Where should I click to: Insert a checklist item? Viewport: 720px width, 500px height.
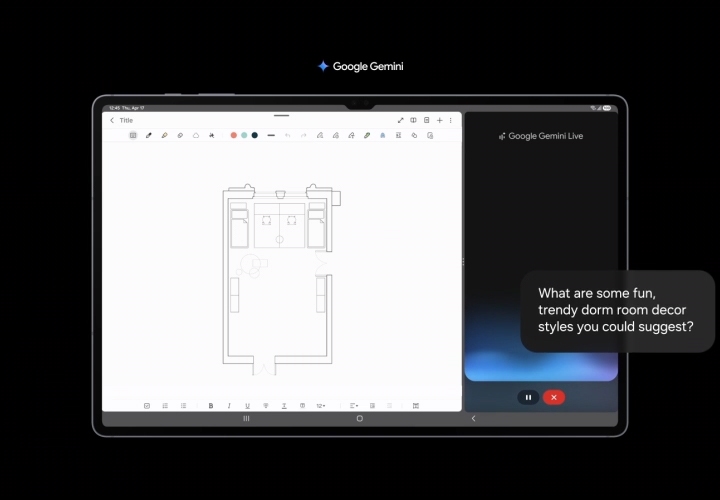[x=147, y=406]
